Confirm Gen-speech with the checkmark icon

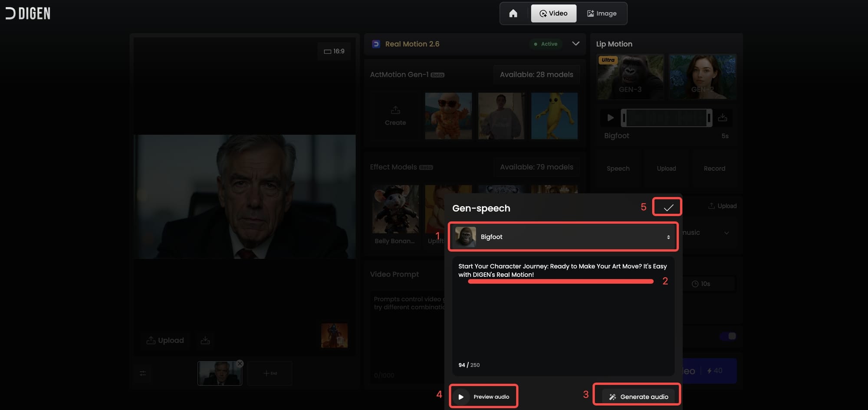pos(668,207)
